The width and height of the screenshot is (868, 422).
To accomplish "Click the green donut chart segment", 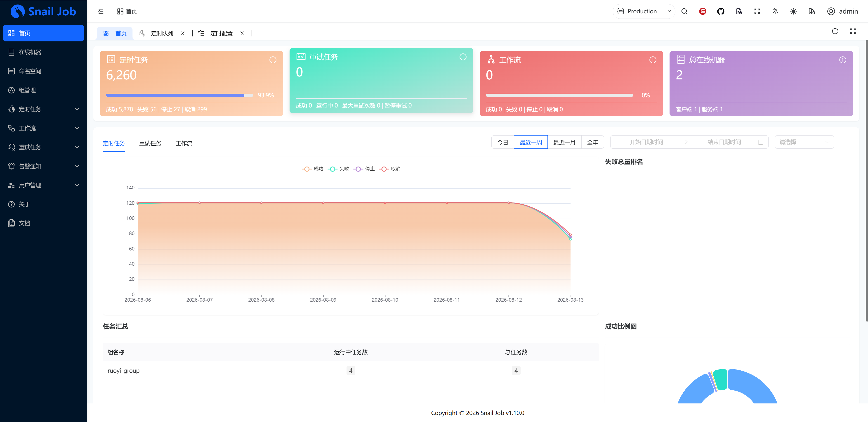I will [720, 379].
